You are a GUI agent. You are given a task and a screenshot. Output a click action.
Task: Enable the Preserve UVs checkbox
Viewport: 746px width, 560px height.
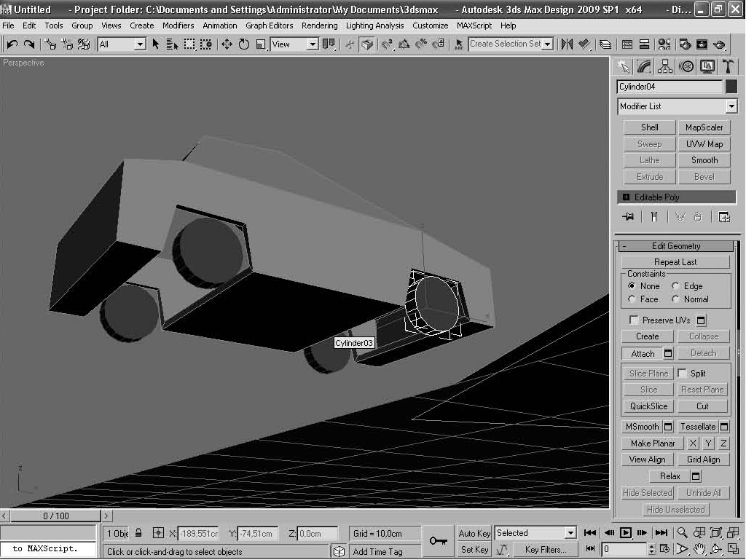pyautogui.click(x=635, y=320)
